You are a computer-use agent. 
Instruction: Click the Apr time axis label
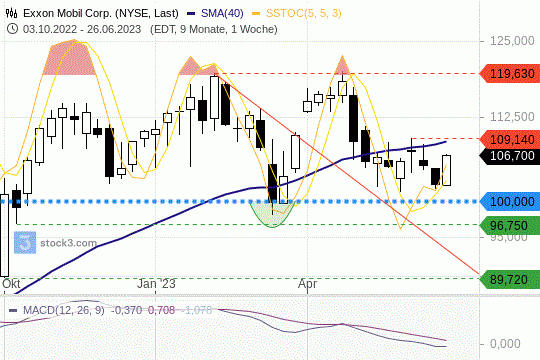pos(308,284)
